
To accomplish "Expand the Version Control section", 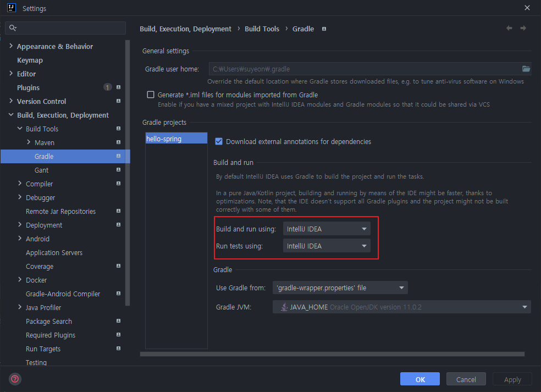I will click(11, 101).
